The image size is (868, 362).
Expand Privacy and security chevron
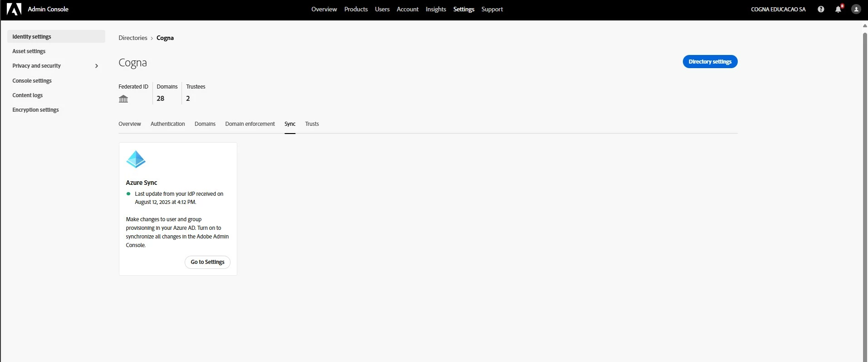click(97, 66)
